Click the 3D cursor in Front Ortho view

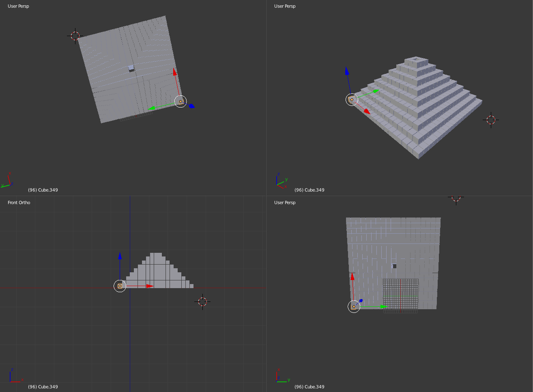pos(202,302)
